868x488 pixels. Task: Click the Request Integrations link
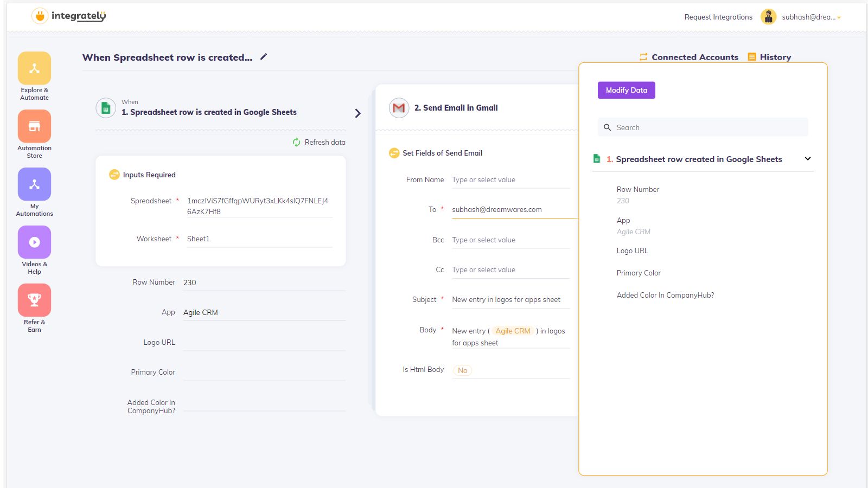pos(718,17)
